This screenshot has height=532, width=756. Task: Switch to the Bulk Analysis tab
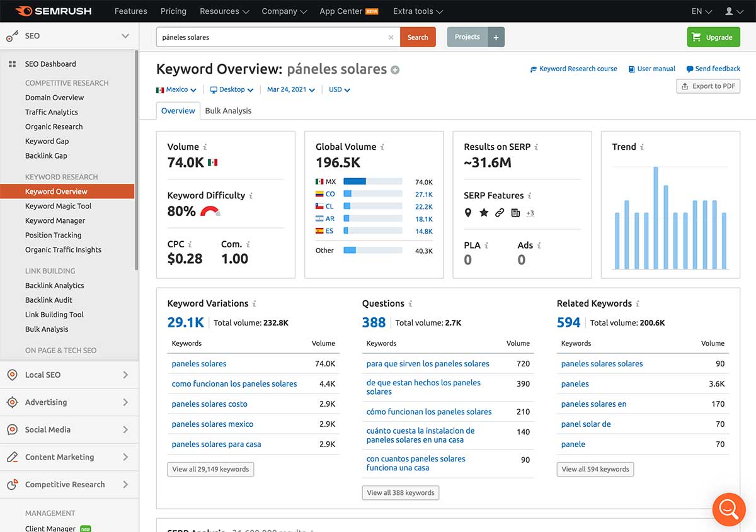[x=228, y=111]
